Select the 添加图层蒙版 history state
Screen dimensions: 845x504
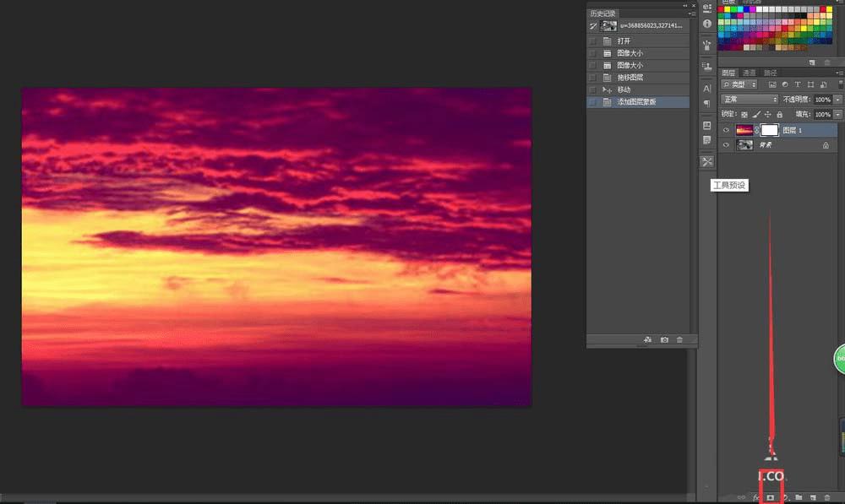coord(638,102)
